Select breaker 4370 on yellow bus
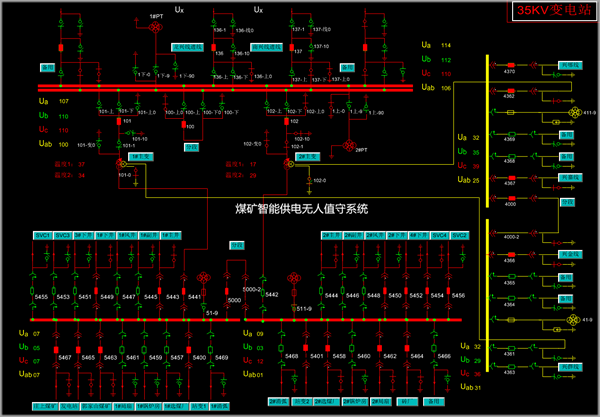The width and height of the screenshot is (600, 417). point(510,65)
